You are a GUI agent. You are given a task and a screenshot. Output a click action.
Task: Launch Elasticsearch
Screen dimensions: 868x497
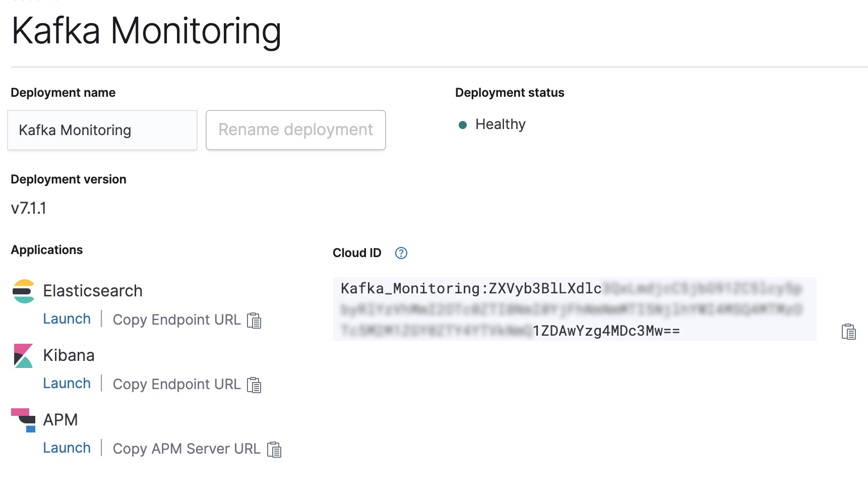tap(67, 319)
